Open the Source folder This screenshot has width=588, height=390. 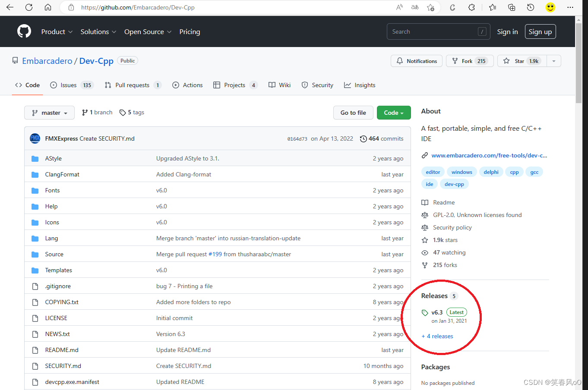(54, 254)
